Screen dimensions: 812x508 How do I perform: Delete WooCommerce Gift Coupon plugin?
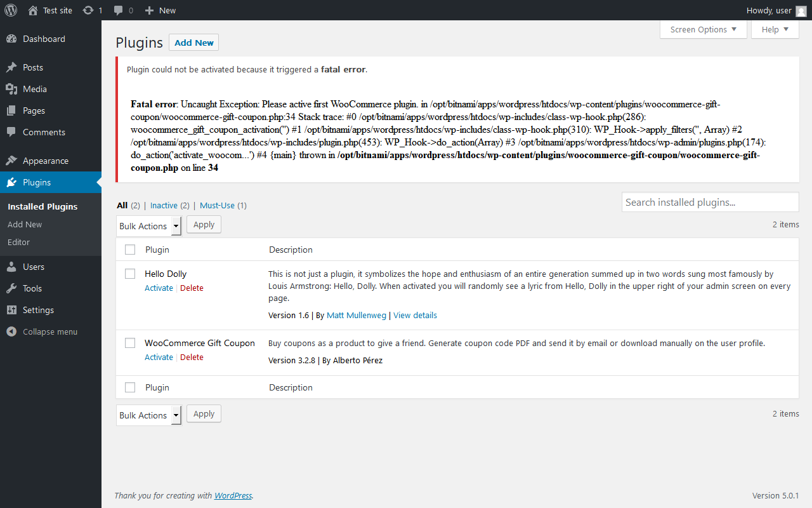(192, 357)
